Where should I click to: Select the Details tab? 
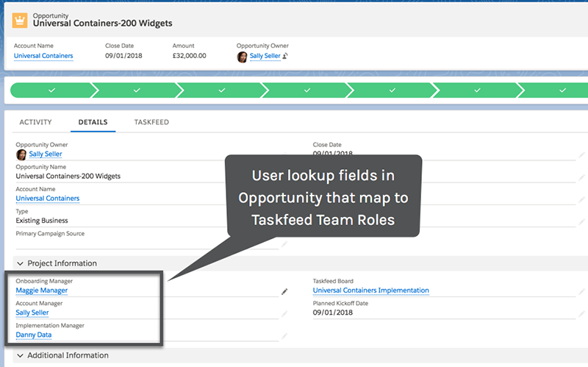(93, 122)
